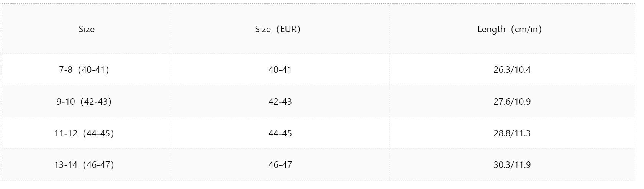The image size is (644, 189).
Task: Select the 11-12 (44-45) size cell
Action: pos(84,133)
